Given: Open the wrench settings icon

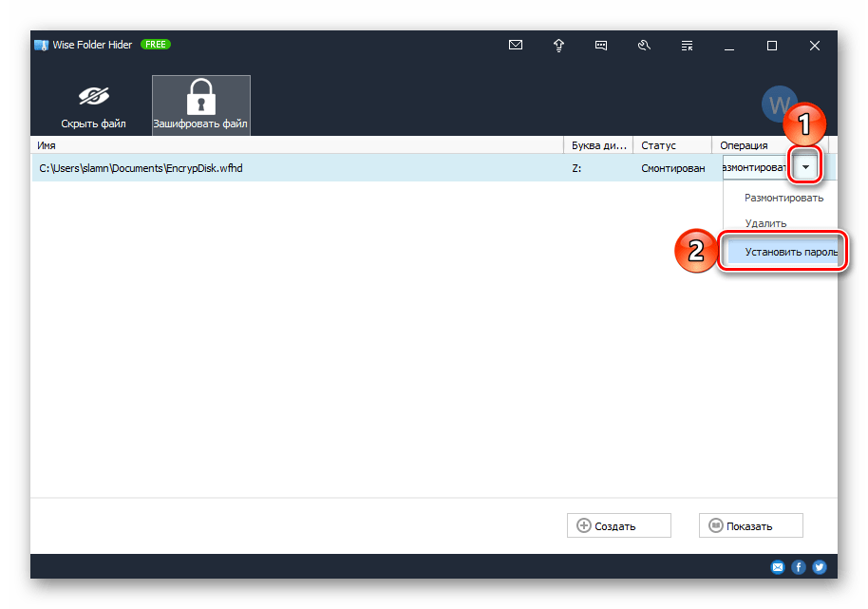Looking at the screenshot, I should click(644, 46).
